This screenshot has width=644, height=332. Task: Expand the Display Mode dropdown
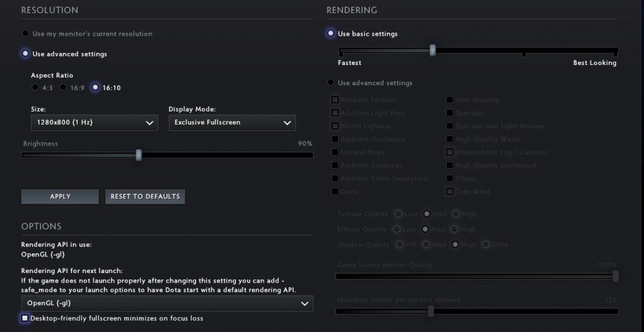point(232,123)
